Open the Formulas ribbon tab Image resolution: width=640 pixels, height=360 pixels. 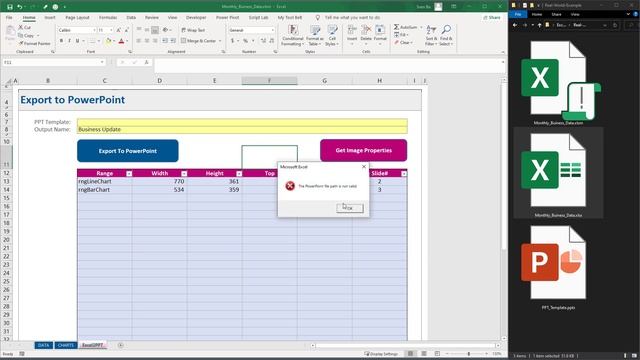click(x=108, y=18)
